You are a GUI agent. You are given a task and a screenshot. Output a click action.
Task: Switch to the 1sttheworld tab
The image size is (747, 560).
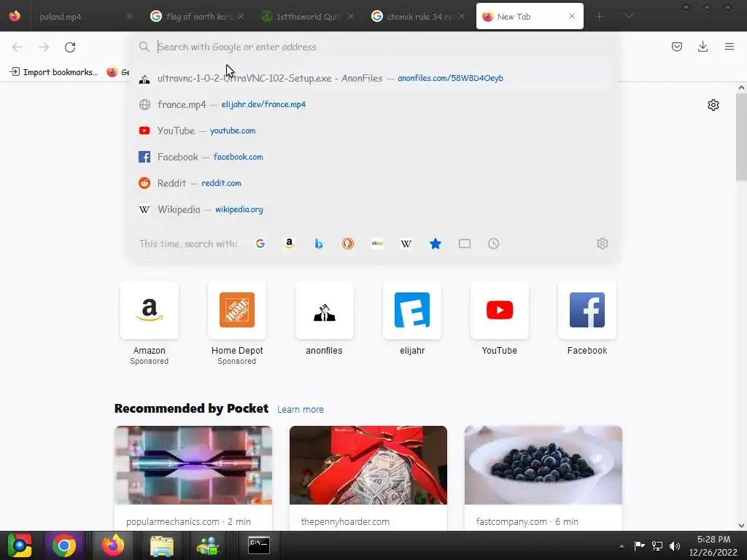tap(307, 17)
